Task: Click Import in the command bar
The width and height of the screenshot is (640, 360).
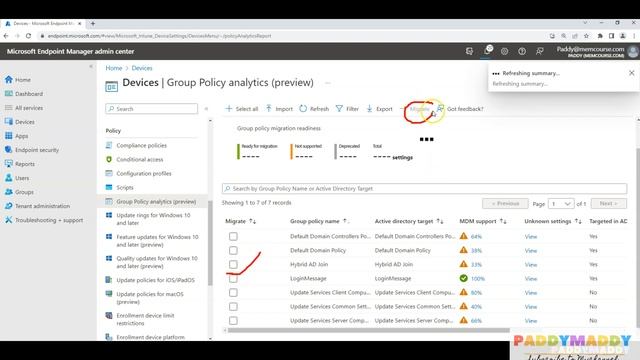Action: tap(279, 109)
